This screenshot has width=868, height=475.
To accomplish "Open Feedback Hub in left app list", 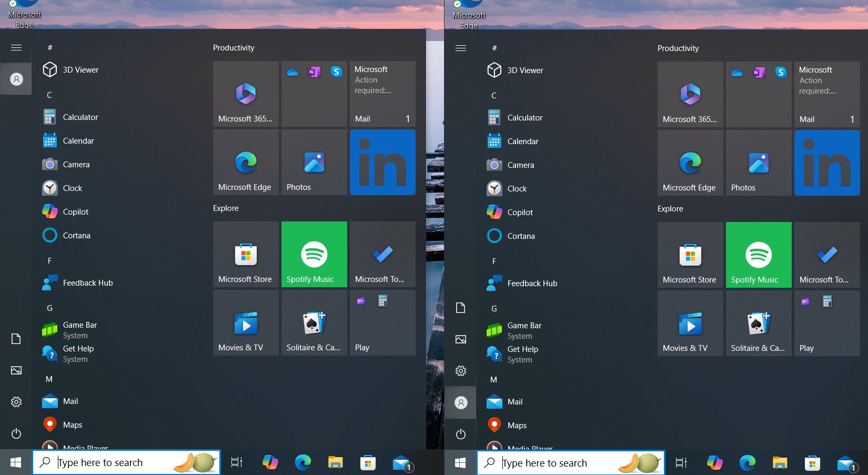I will pyautogui.click(x=87, y=283).
